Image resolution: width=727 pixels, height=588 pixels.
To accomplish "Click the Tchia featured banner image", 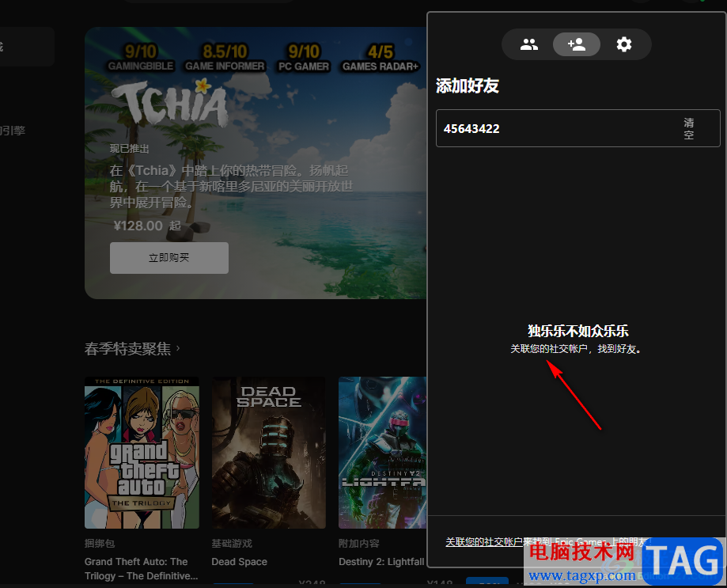I will (256, 163).
